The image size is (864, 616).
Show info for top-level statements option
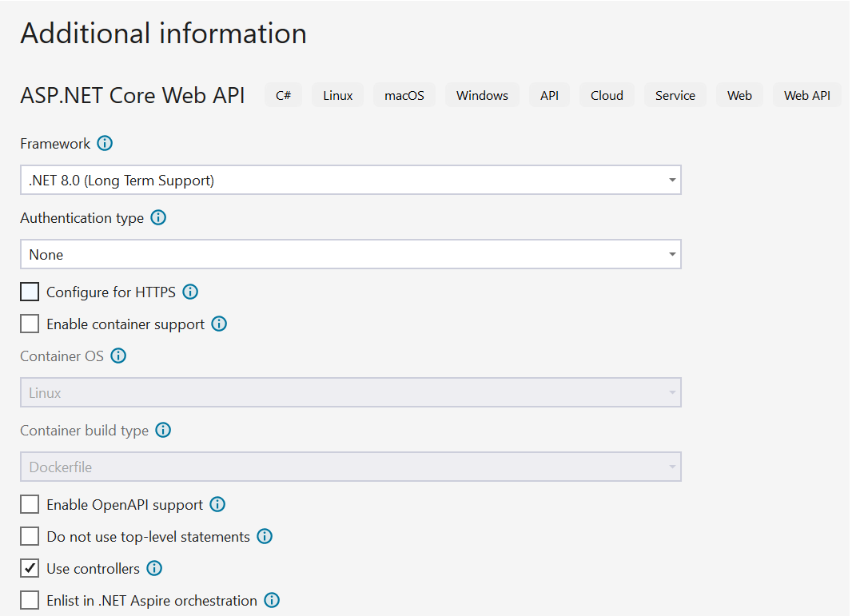point(265,536)
